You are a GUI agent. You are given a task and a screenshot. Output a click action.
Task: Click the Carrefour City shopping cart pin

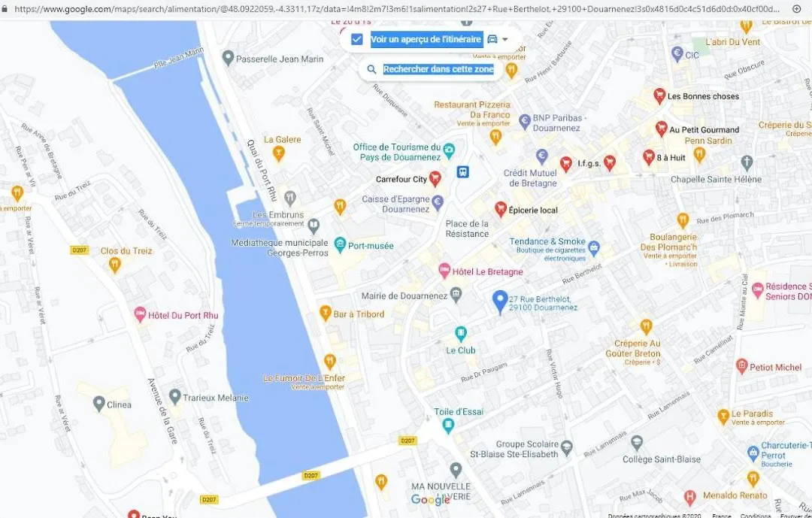tap(435, 179)
